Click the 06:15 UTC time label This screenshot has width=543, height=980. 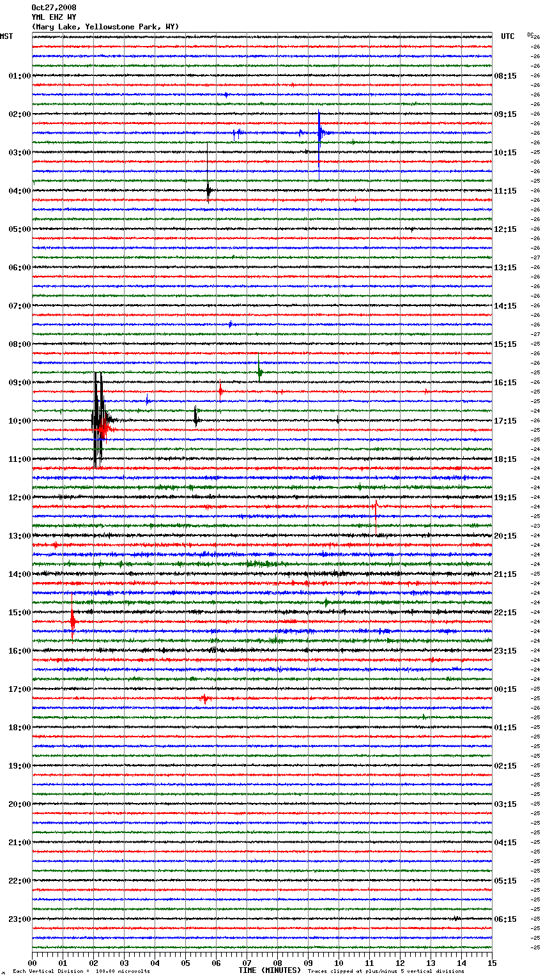coord(505,919)
